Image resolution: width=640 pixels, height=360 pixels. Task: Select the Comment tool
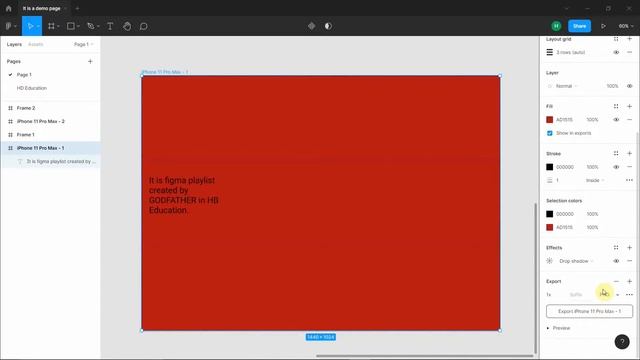coord(144,26)
